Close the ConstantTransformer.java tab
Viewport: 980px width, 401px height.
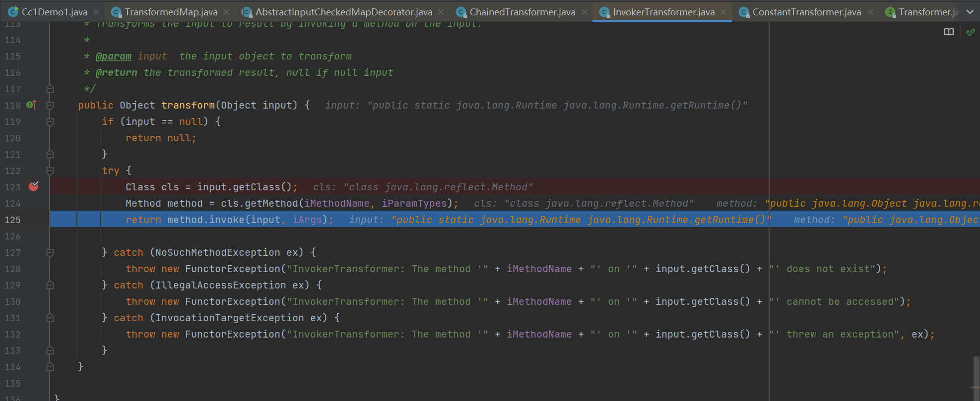click(870, 12)
